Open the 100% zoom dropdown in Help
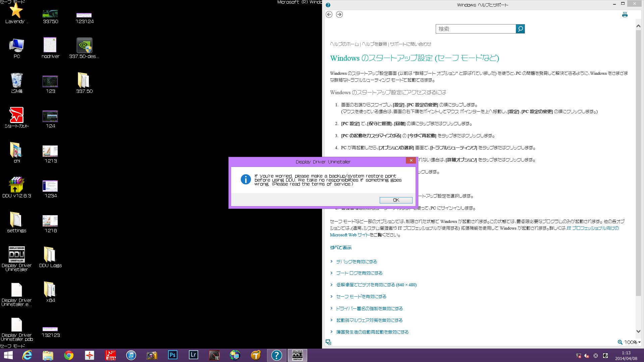The width and height of the screenshot is (644, 362). pyautogui.click(x=629, y=342)
